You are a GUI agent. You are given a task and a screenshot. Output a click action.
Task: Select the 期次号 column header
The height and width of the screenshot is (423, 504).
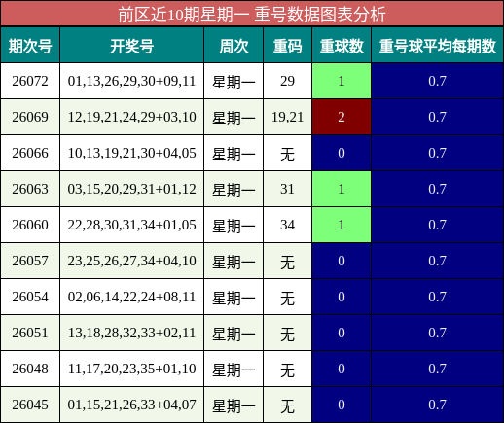[x=30, y=46]
